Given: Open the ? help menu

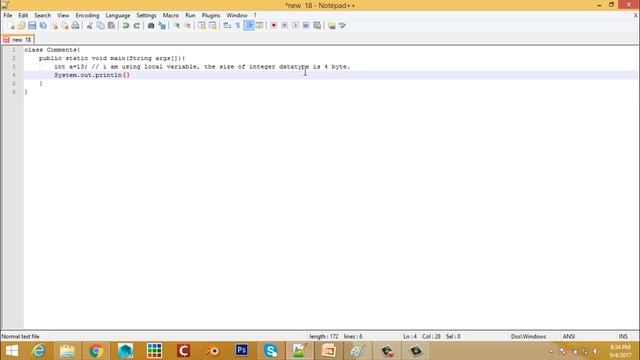Looking at the screenshot, I should tap(255, 15).
